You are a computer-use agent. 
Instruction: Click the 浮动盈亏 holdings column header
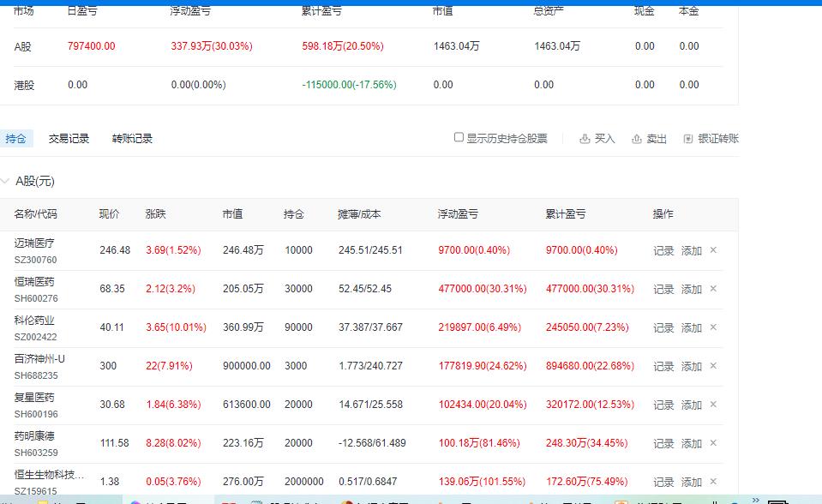tap(458, 214)
